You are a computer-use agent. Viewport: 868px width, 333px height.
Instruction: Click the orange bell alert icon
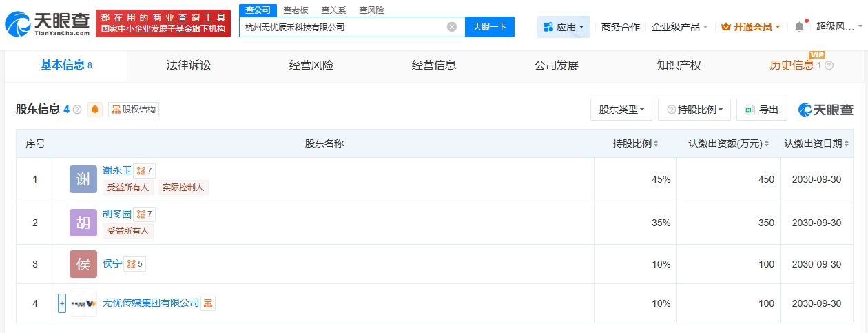coord(95,110)
